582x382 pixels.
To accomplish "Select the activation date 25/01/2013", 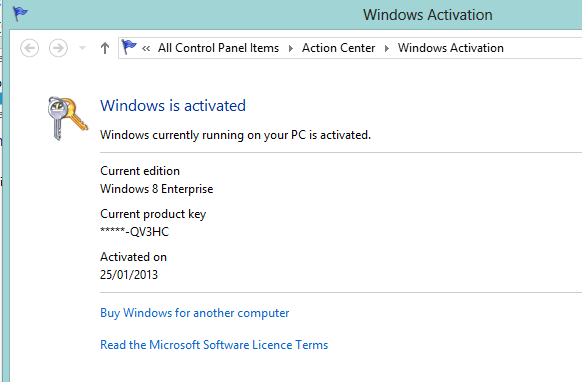I will pos(129,275).
